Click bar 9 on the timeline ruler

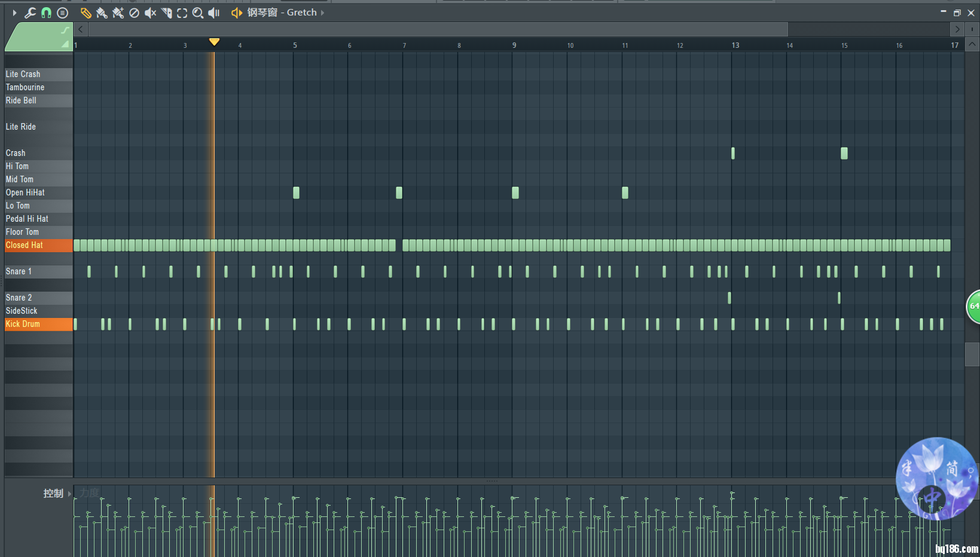pyautogui.click(x=514, y=45)
